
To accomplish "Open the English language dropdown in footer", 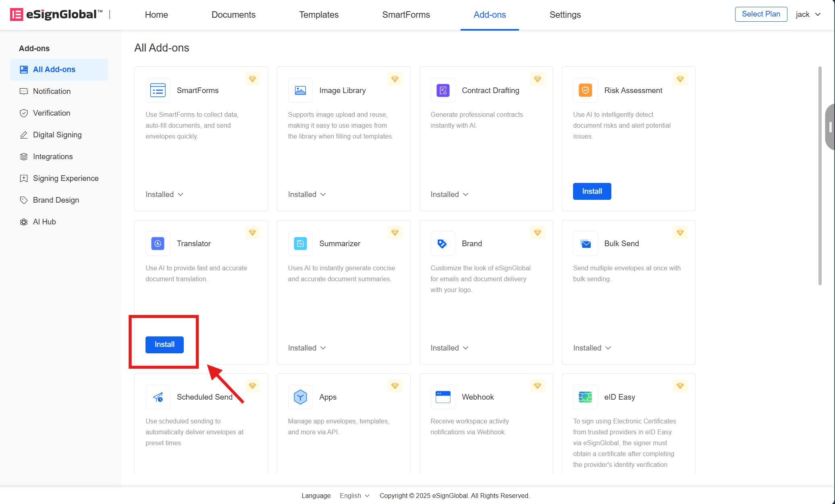I will [x=354, y=496].
